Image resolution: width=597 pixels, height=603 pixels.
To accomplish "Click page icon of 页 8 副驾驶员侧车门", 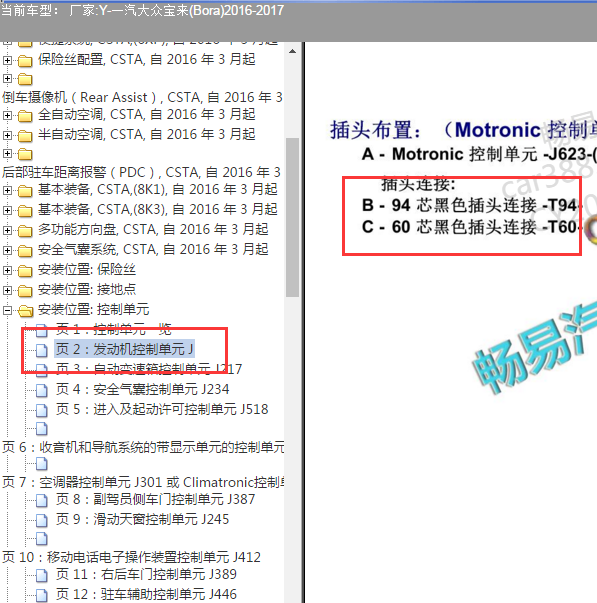I will tap(42, 500).
